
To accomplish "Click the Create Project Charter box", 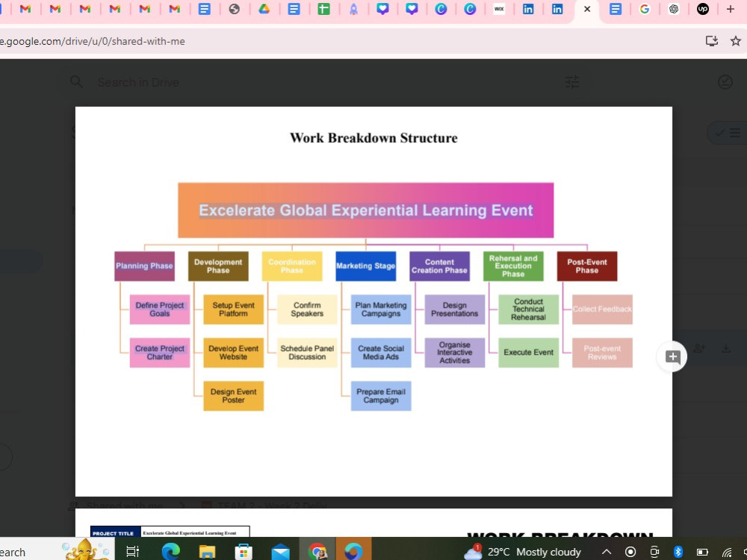I will (x=160, y=352).
